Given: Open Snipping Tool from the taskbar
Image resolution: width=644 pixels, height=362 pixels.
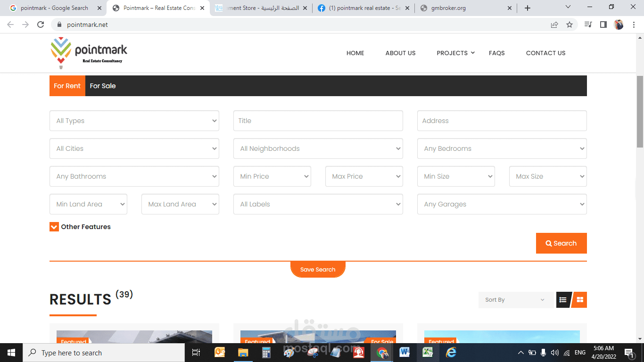Looking at the screenshot, I should 312,353.
